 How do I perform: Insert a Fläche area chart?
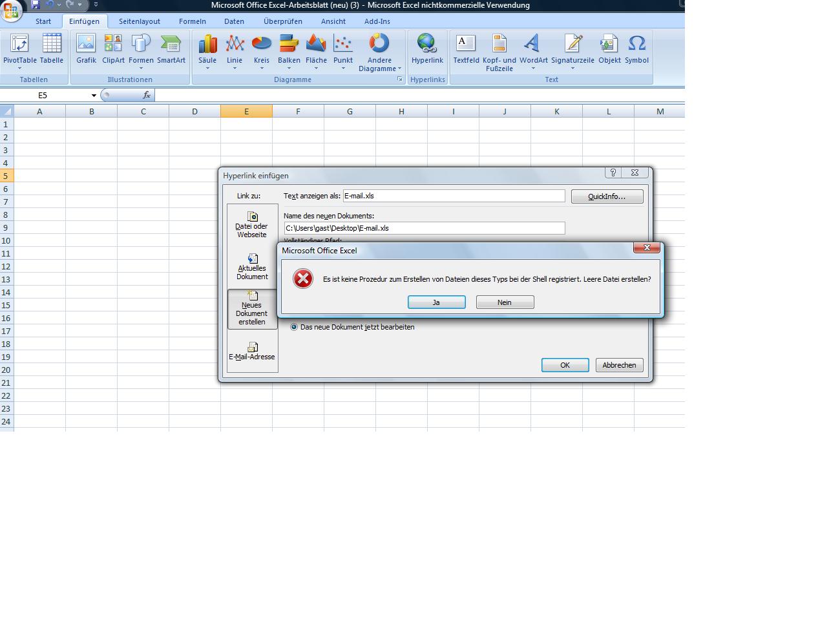[316, 52]
